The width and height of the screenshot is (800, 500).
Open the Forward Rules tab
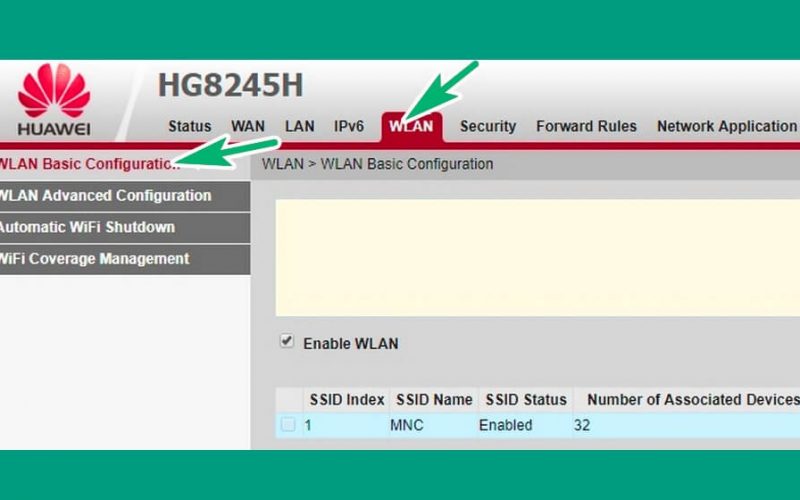[586, 126]
